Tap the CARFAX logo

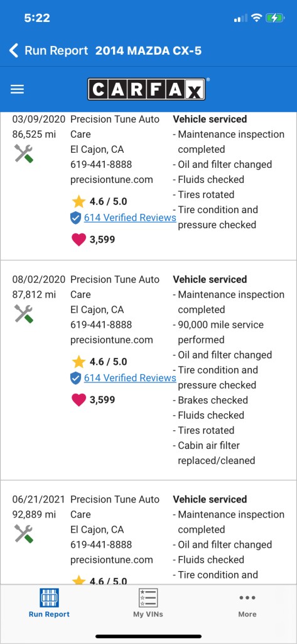tap(146, 89)
